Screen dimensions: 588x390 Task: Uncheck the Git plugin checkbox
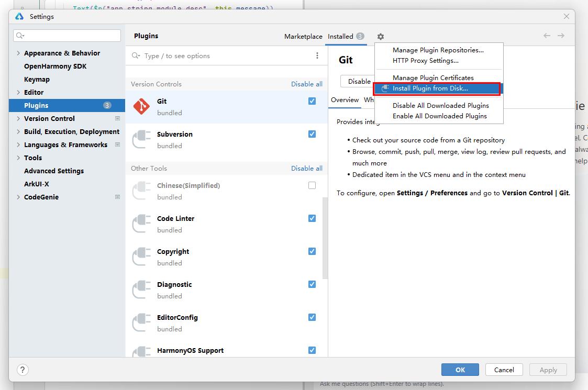(x=312, y=101)
